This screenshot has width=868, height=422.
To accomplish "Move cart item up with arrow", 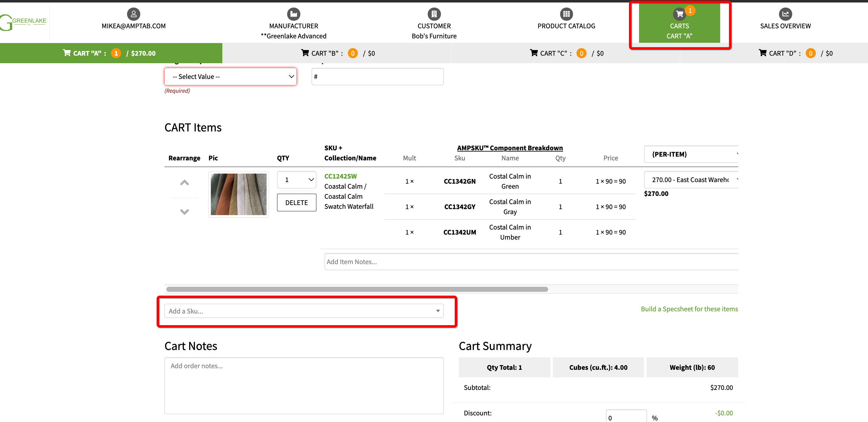I will click(x=184, y=182).
